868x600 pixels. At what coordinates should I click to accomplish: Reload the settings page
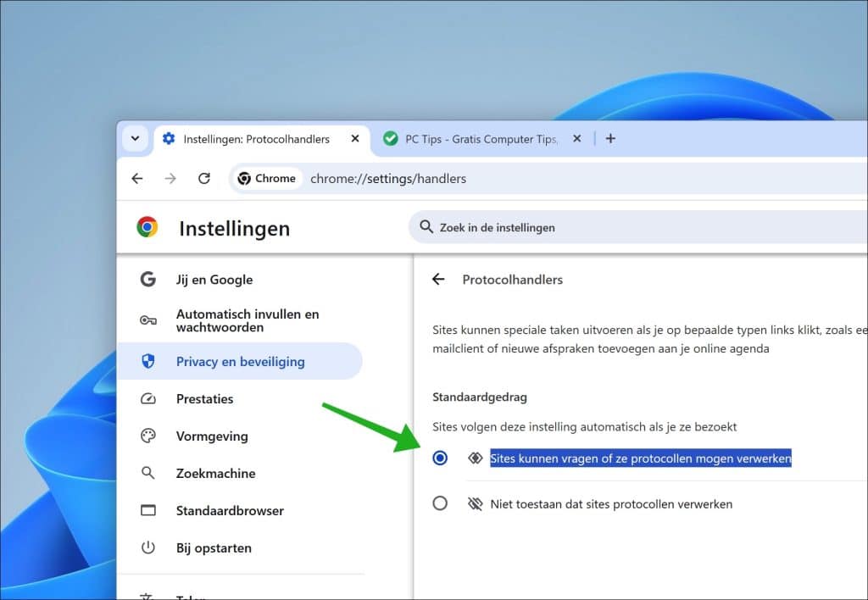click(x=204, y=178)
